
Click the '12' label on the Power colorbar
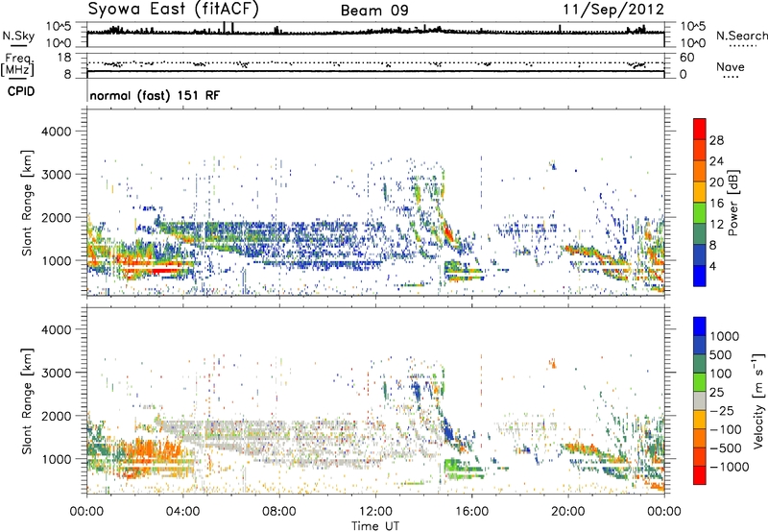[716, 225]
